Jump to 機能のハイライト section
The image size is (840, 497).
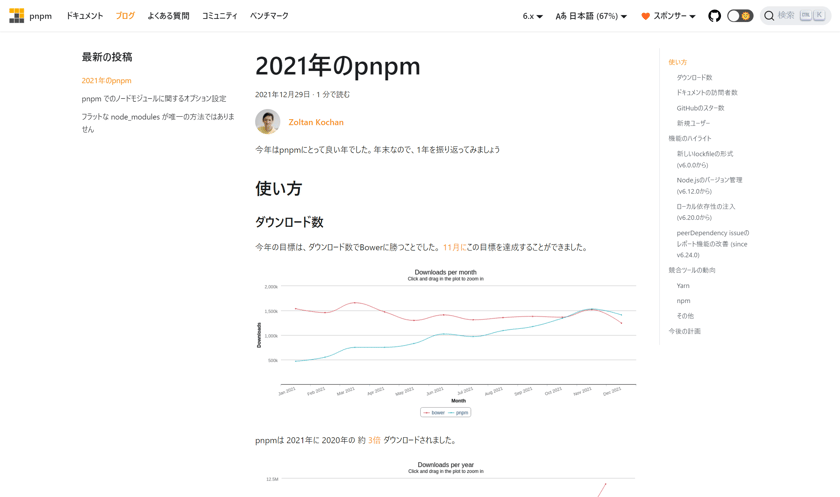coord(690,138)
